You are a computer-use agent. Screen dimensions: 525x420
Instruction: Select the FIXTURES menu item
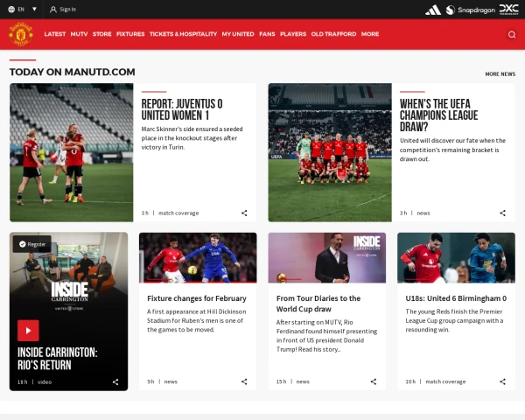click(130, 34)
